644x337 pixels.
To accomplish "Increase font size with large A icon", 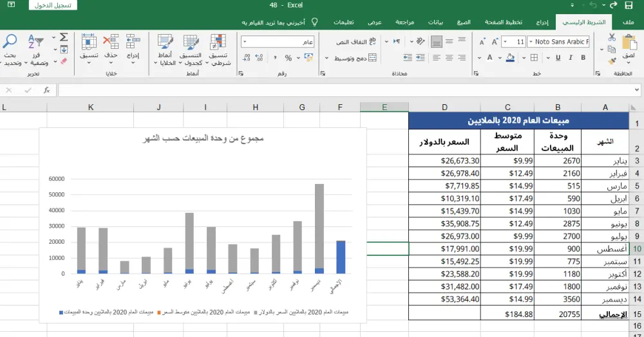I will (x=495, y=42).
